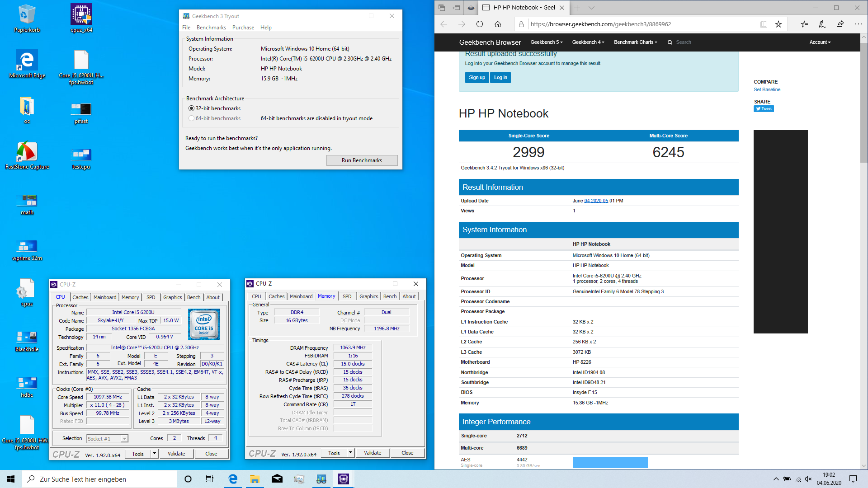Expand the Geekbench 4 dropdown menu
The width and height of the screenshot is (868, 488).
(588, 42)
